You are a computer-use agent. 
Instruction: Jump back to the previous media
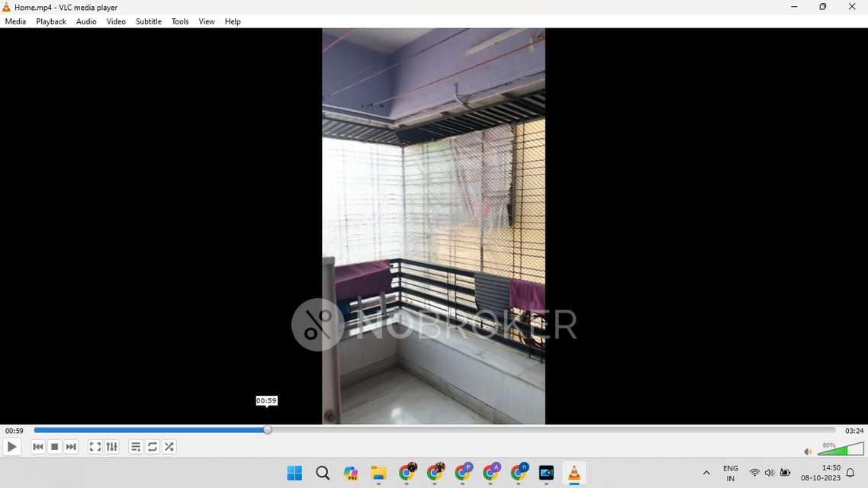coord(37,447)
